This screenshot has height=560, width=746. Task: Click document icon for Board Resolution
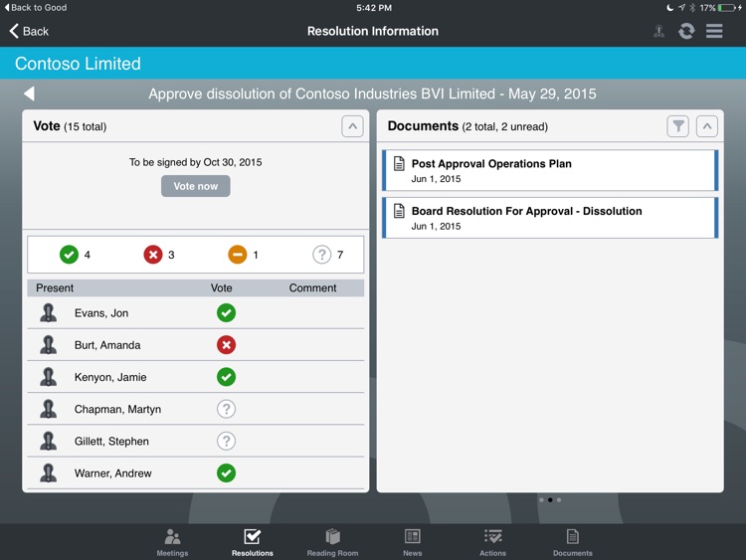coord(399,211)
